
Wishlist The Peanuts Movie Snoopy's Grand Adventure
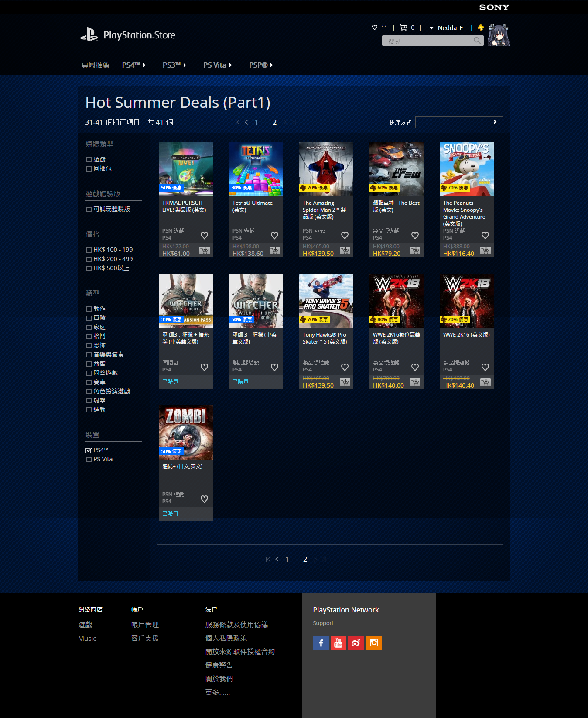click(485, 235)
